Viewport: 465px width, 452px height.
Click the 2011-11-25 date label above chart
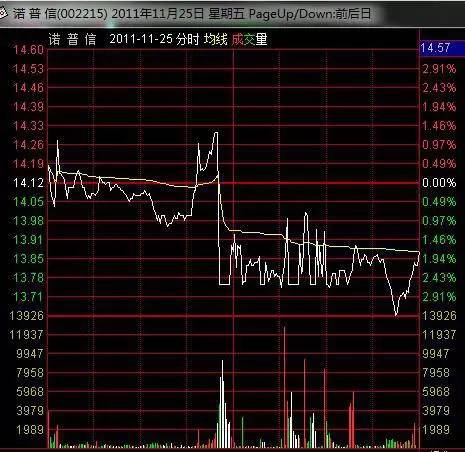click(141, 39)
